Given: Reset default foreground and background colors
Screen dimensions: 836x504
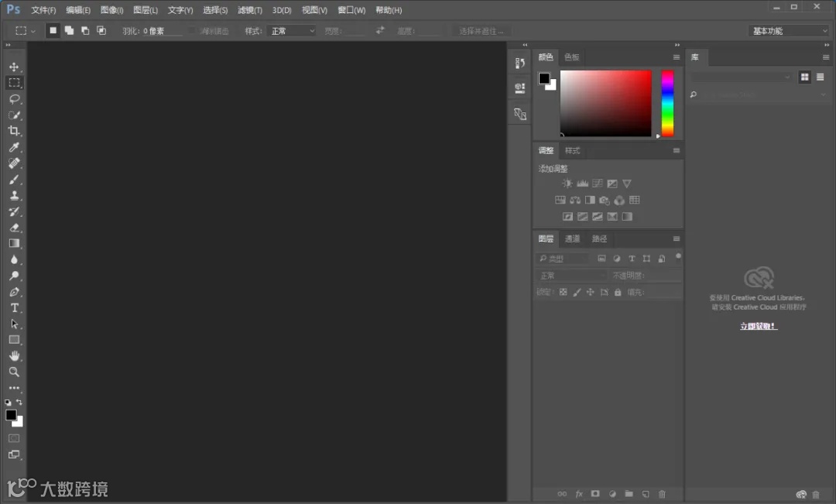Looking at the screenshot, I should click(x=8, y=402).
